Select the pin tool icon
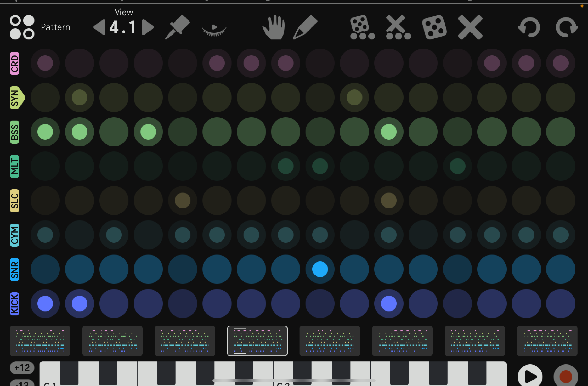This screenshot has width=588, height=386. coord(177,27)
